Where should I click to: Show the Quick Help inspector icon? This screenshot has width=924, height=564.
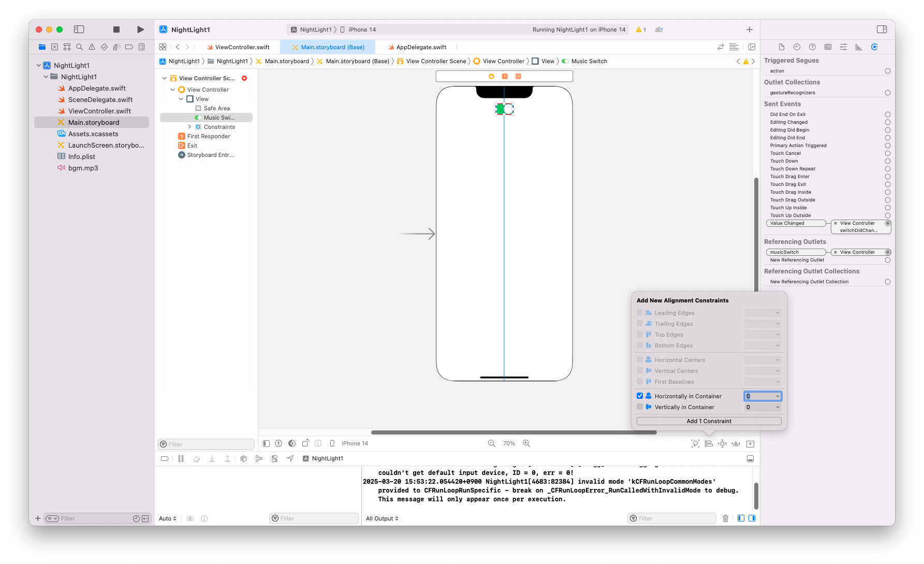[x=813, y=47]
